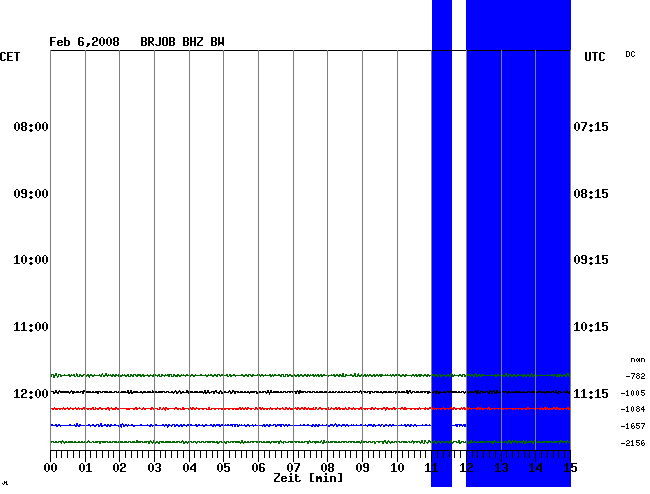
Task: Click minute label 11 on the axis
Action: coord(432,468)
